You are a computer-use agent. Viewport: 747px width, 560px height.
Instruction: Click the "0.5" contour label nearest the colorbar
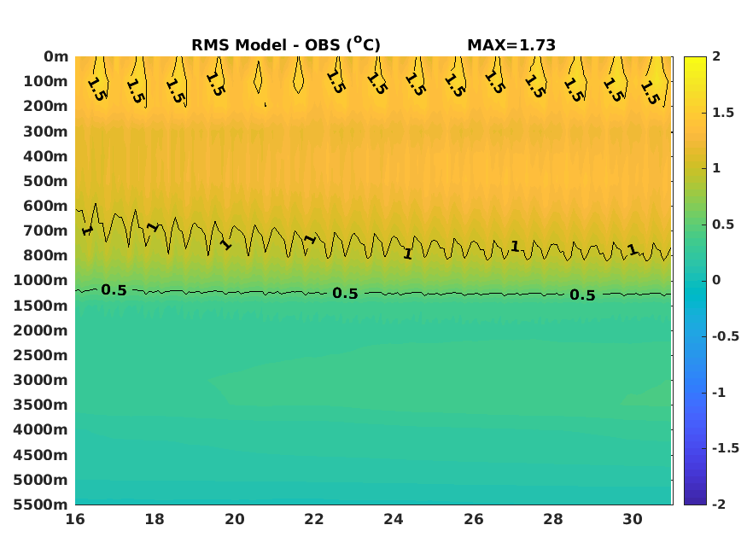pyautogui.click(x=582, y=295)
